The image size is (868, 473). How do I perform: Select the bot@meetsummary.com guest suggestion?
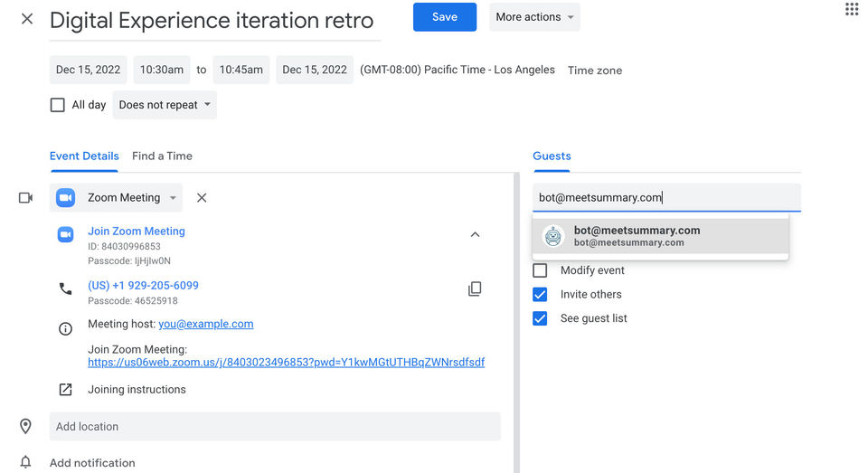point(660,236)
